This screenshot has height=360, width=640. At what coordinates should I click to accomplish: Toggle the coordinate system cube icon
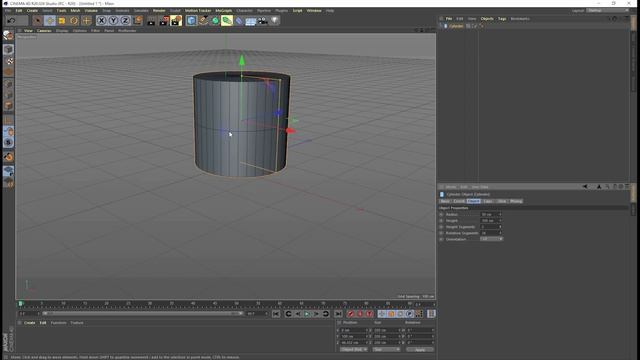click(x=138, y=20)
